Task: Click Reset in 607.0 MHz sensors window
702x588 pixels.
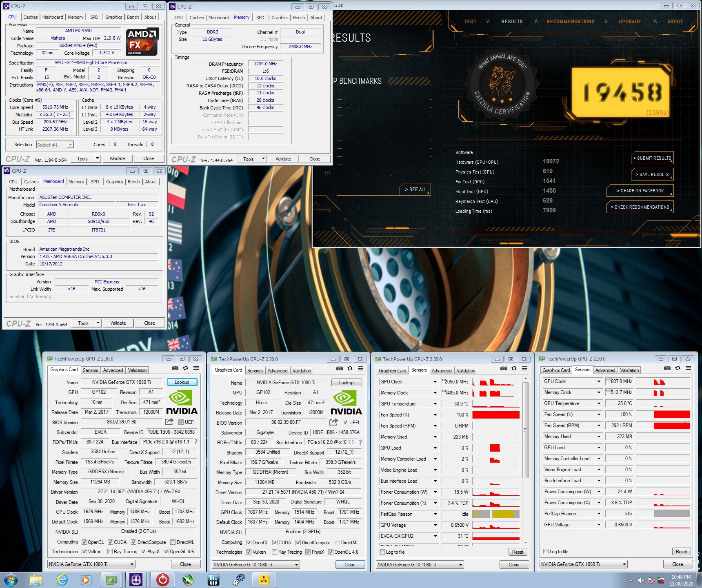Action: click(681, 552)
